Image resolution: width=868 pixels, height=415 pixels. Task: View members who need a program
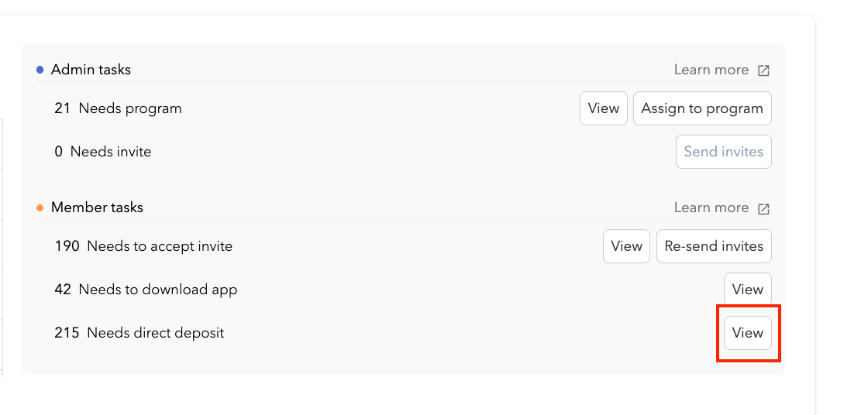(x=603, y=108)
